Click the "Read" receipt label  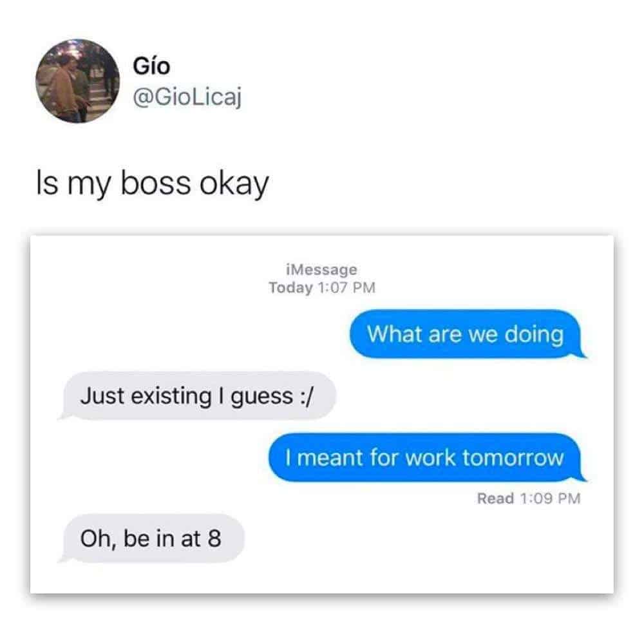[495, 498]
